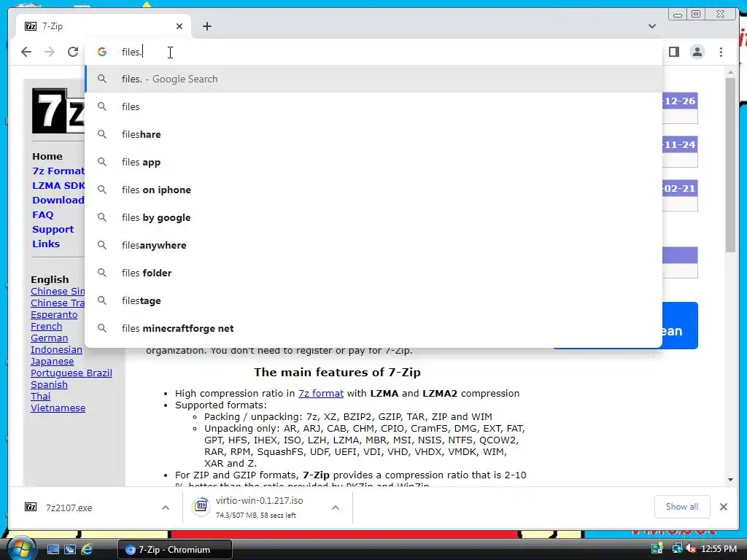The width and height of the screenshot is (747, 560).
Task: Click search icon beside 'filestage'
Action: (102, 300)
